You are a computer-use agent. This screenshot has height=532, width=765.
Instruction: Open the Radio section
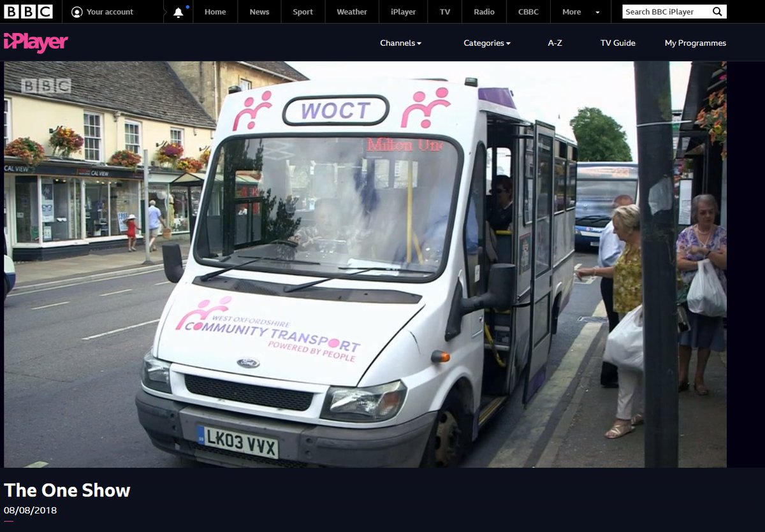click(484, 12)
